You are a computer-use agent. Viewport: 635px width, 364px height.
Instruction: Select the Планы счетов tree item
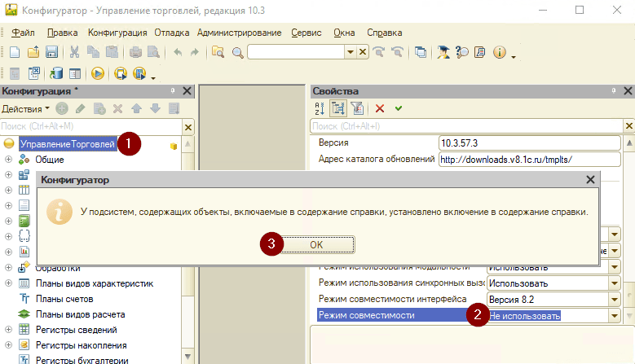[x=64, y=299]
